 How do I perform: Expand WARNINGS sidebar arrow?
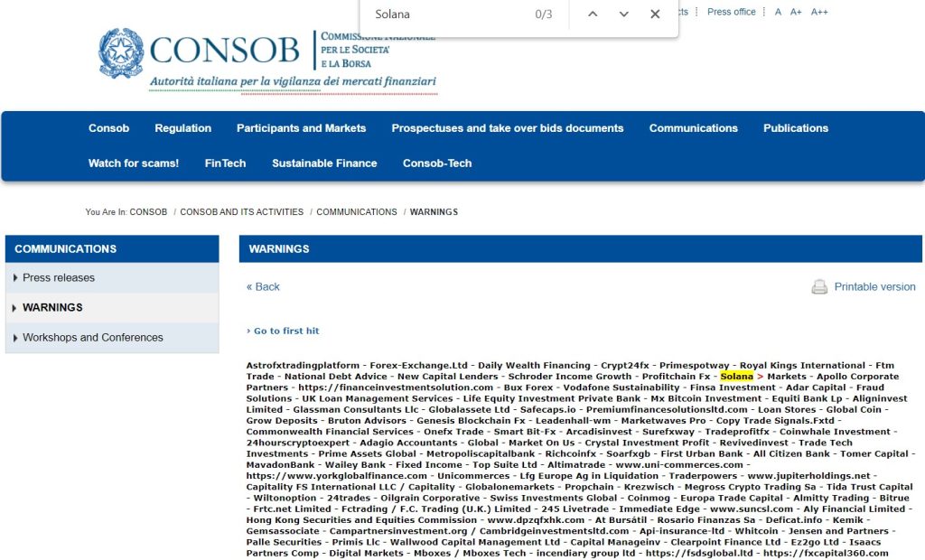click(14, 308)
